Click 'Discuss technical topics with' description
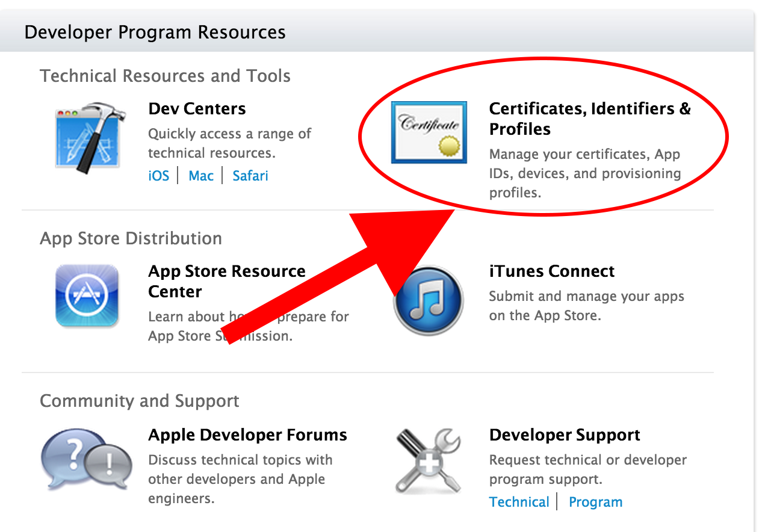 click(240, 479)
